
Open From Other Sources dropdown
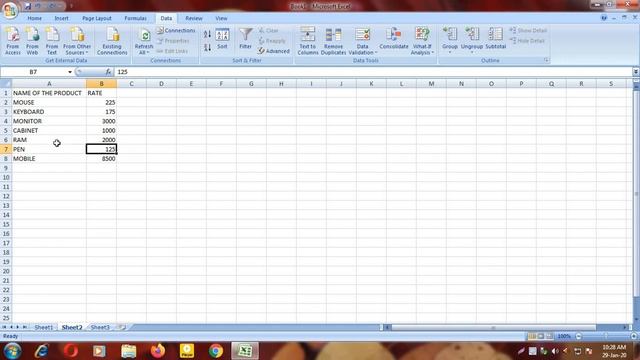click(77, 40)
